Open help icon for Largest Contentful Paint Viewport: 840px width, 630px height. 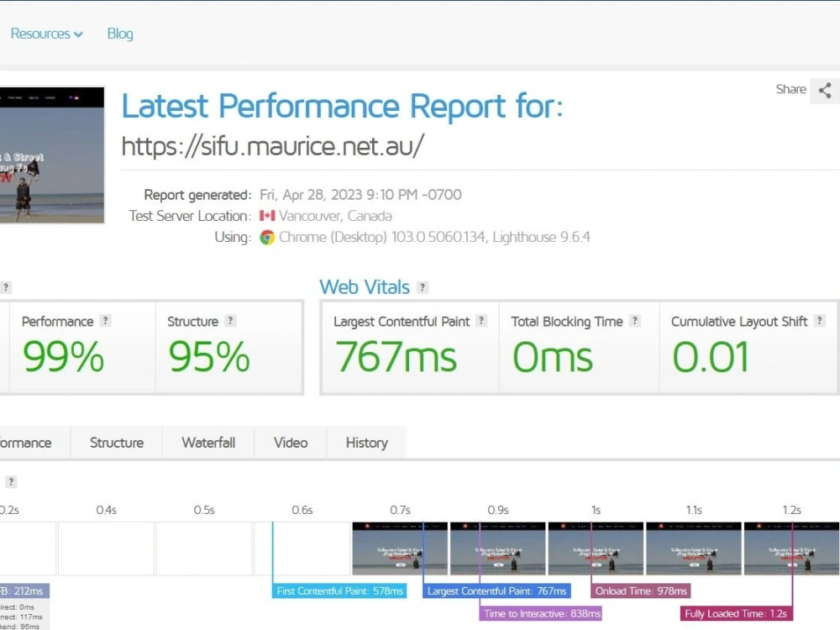(x=481, y=321)
